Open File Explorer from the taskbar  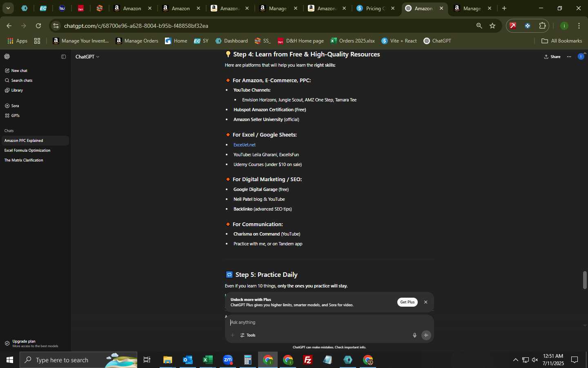coord(167,360)
